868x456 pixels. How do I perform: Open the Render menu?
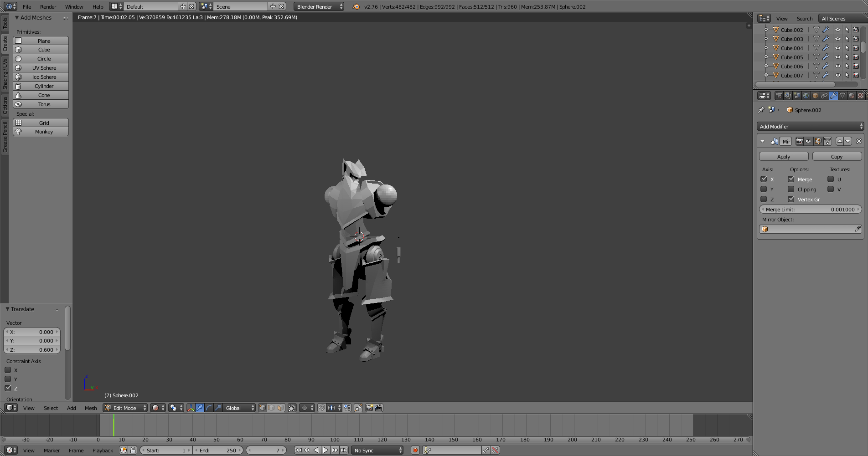(x=48, y=7)
